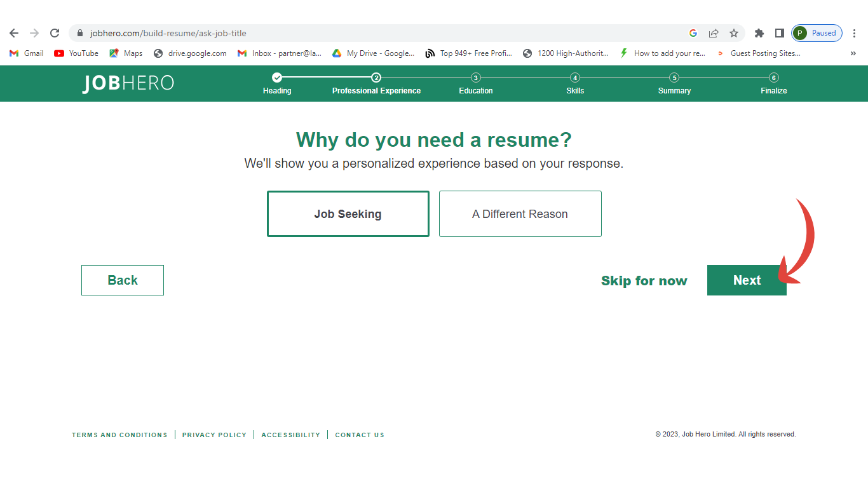Toggle the browser side panel icon
The width and height of the screenshot is (868, 488).
779,33
